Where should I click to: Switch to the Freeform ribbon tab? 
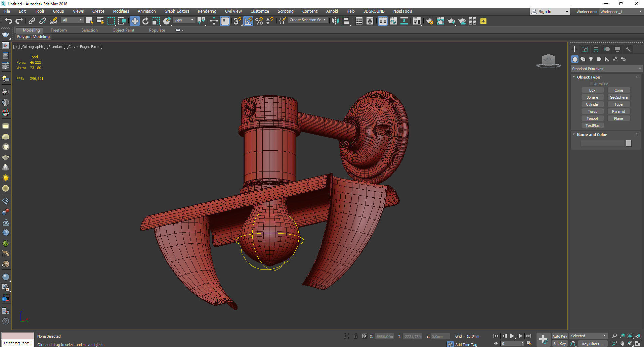59,30
